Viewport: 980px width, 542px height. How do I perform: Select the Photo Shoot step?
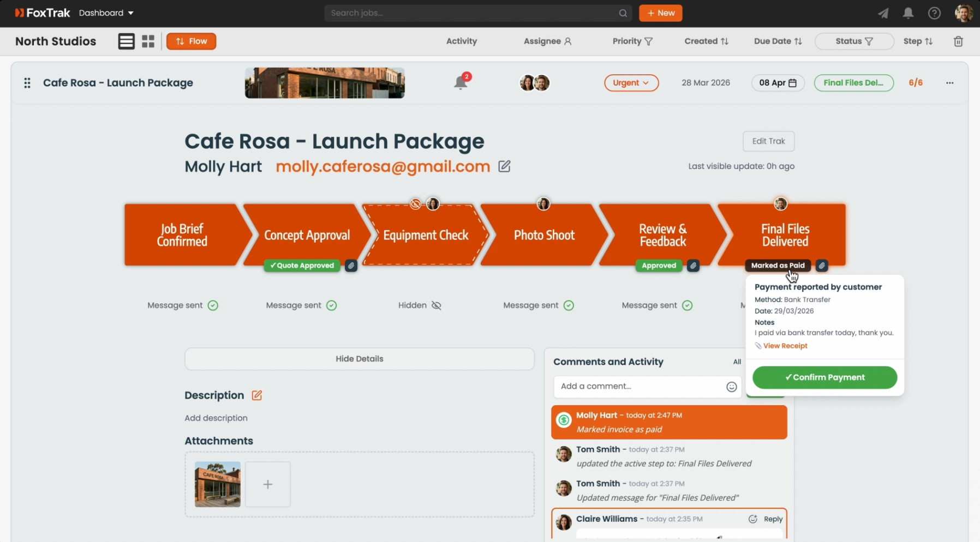click(x=544, y=235)
